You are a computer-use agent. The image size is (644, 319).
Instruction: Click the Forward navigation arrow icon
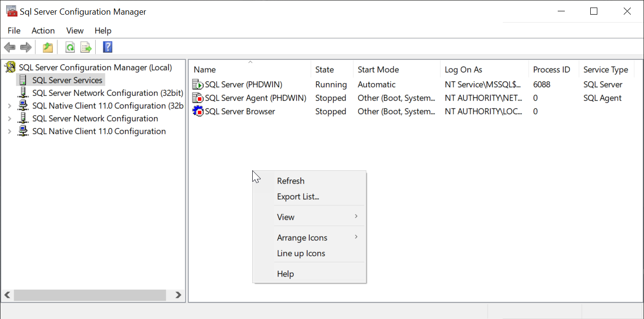click(26, 47)
